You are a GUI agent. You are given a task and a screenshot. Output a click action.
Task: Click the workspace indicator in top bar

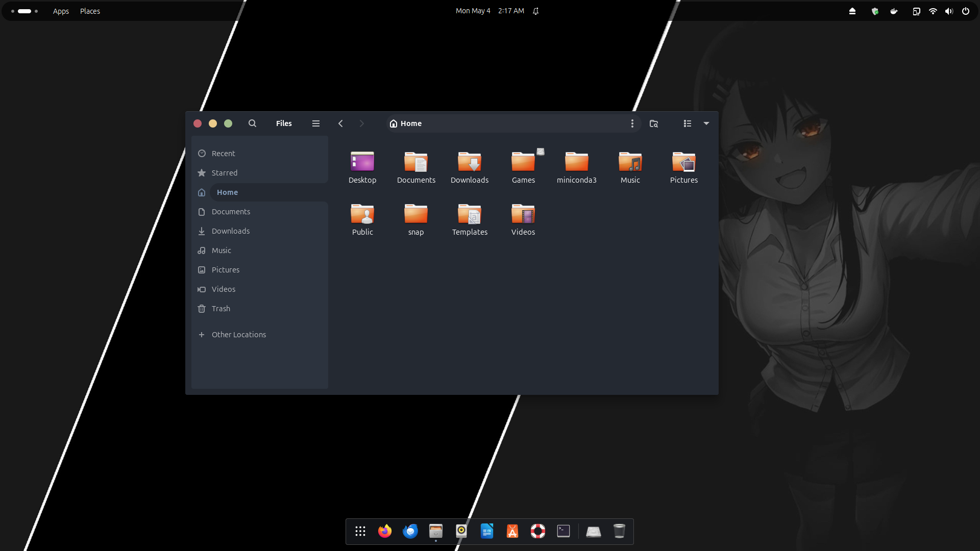(24, 11)
